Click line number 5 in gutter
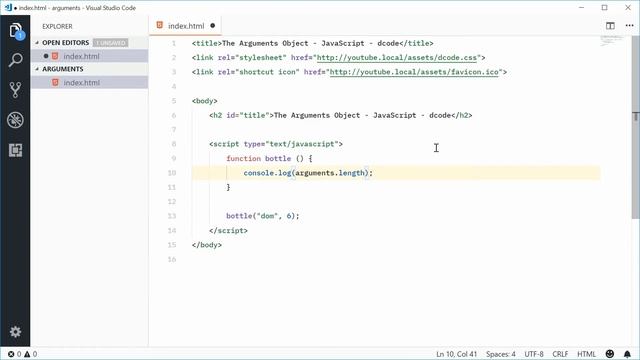 point(174,101)
